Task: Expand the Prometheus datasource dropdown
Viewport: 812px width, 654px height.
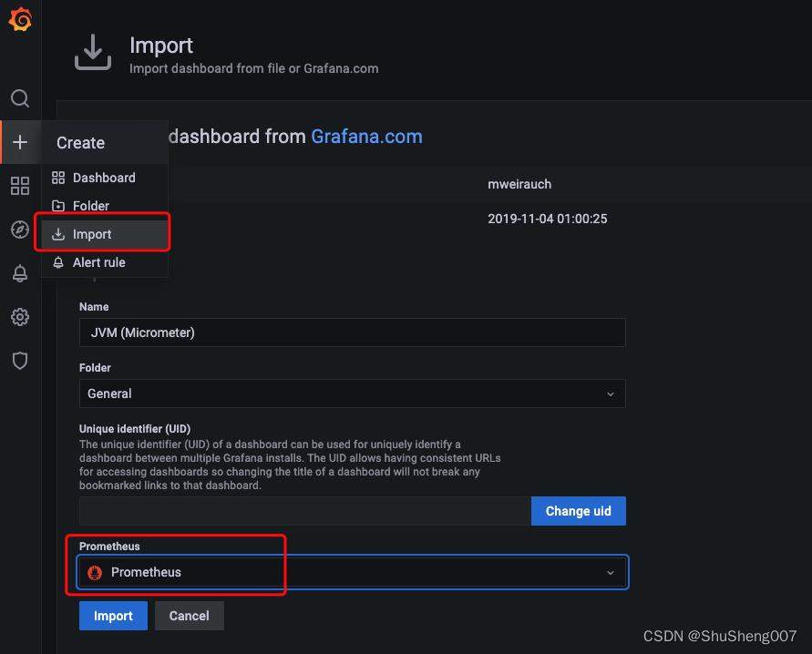Action: [352, 572]
